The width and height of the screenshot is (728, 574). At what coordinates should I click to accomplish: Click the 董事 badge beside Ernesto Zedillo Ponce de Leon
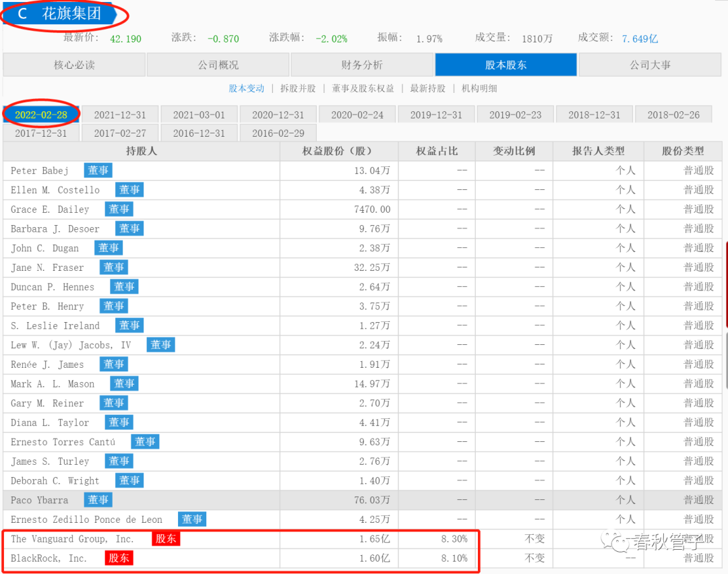[191, 519]
